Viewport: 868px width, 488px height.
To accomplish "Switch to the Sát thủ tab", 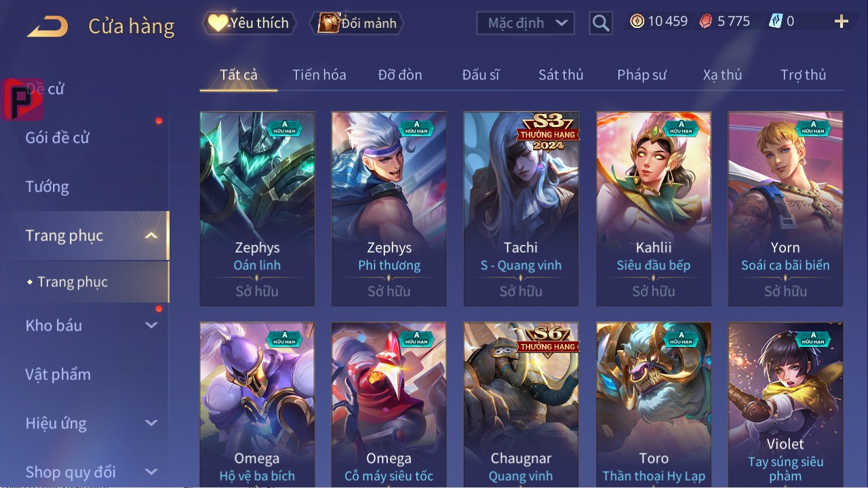I will (561, 75).
